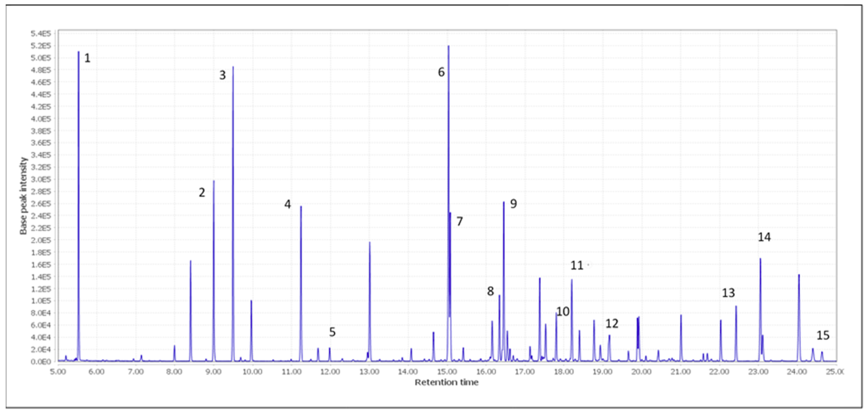This screenshot has width=868, height=413.
Task: Click peak label 4 near 11.20 minutes
Action: (x=287, y=204)
